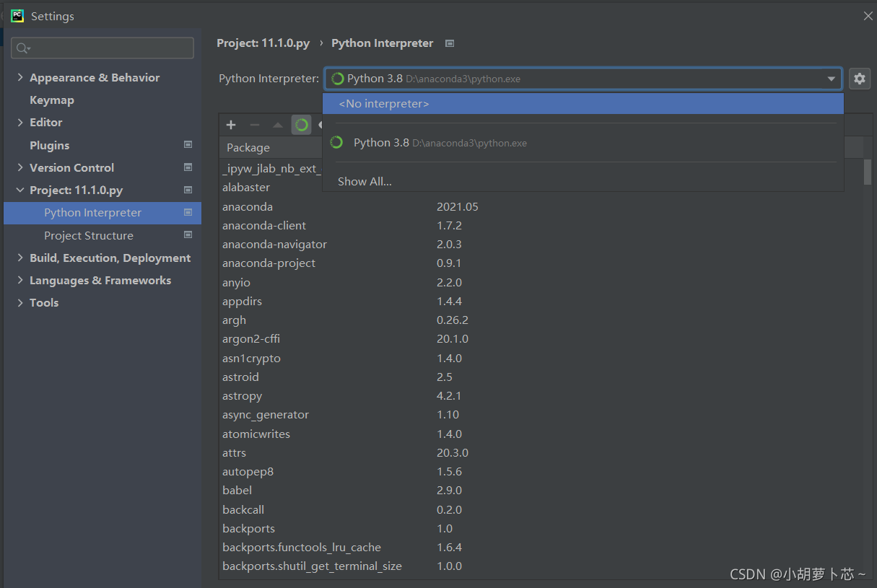Click the project-level icon beside Plugins
This screenshot has height=588, width=877.
pyautogui.click(x=188, y=145)
